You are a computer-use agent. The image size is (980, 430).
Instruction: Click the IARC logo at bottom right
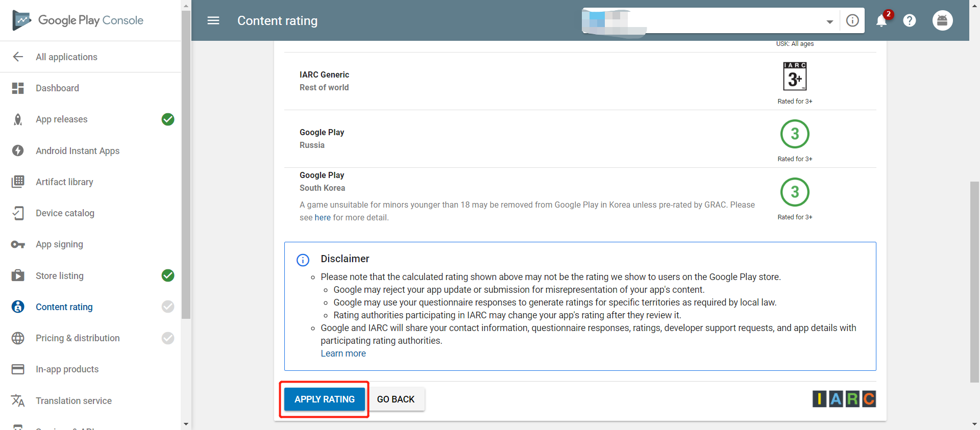pos(844,399)
